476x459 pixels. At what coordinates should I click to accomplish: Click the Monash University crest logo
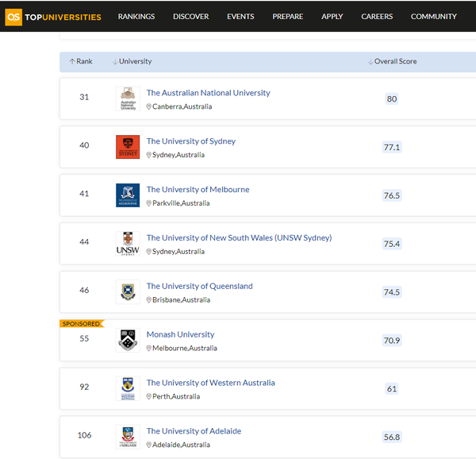click(x=128, y=340)
